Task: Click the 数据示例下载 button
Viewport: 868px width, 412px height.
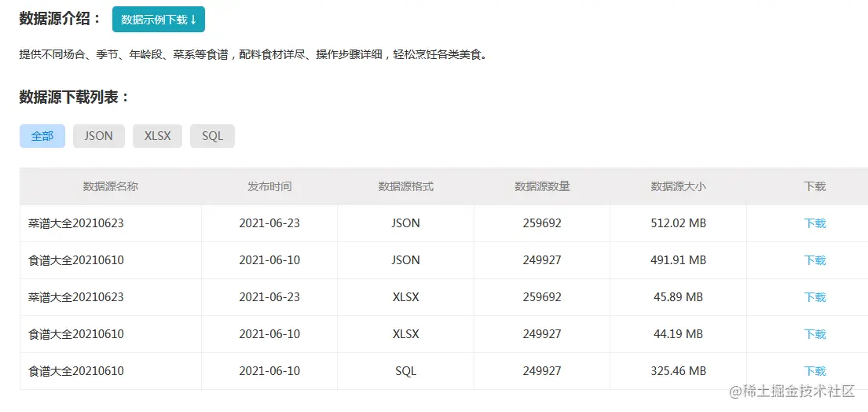Action: click(x=159, y=20)
